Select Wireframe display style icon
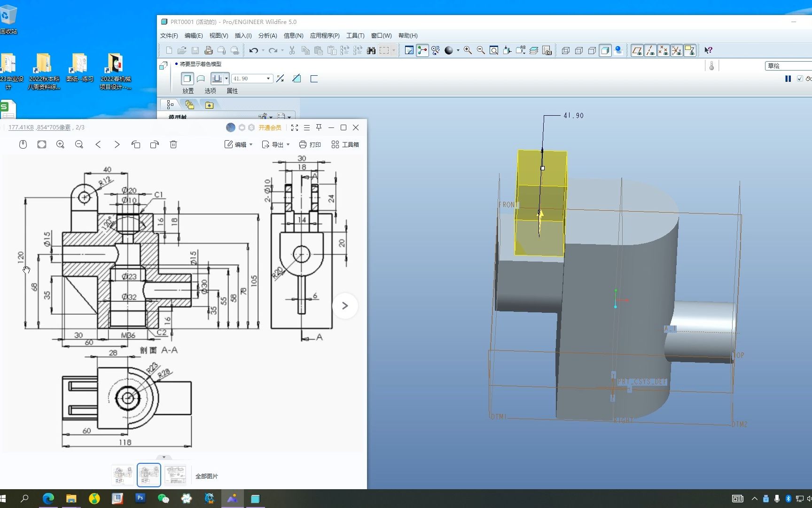 coord(566,50)
